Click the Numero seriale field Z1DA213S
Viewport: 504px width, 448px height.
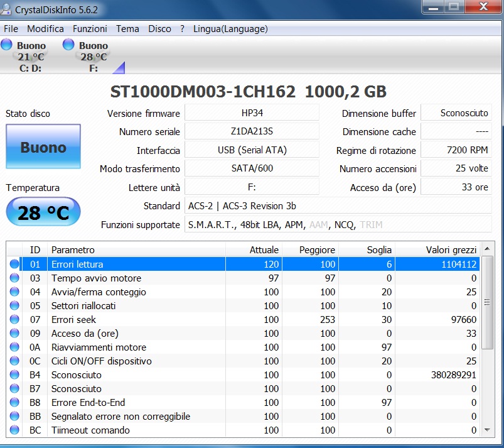tap(252, 131)
